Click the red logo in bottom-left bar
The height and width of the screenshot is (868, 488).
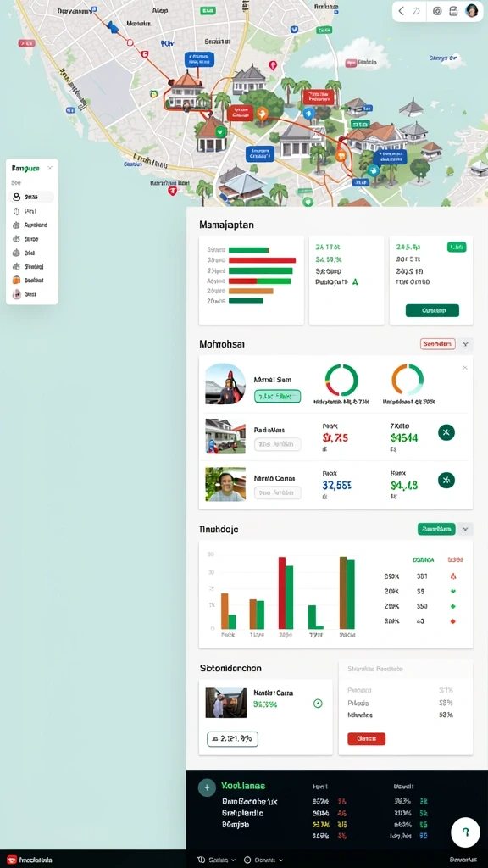12,860
